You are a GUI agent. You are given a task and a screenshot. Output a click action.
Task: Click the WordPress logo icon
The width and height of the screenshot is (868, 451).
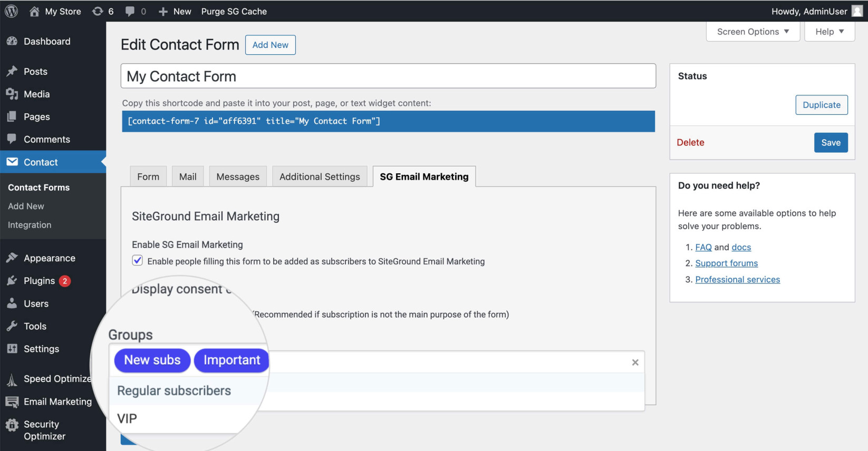11,11
